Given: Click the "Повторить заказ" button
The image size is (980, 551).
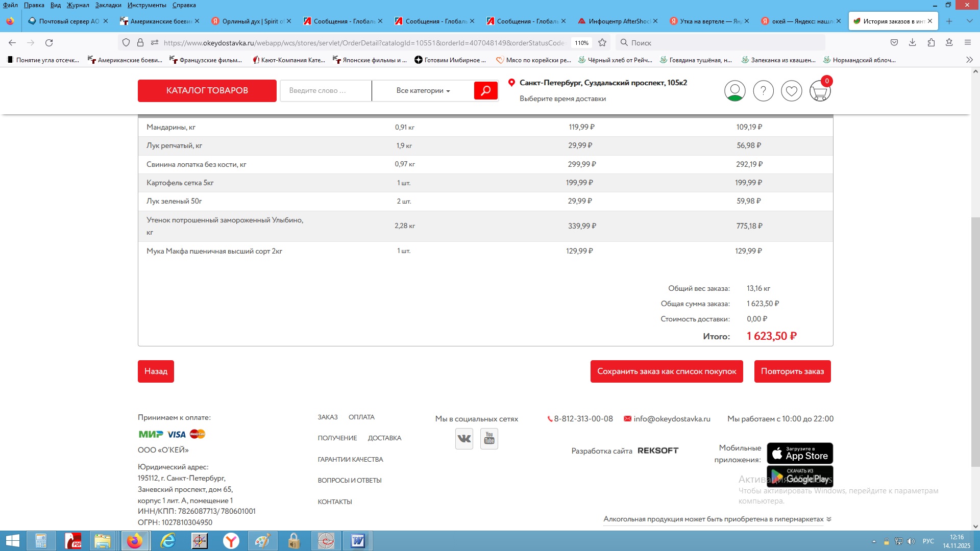Looking at the screenshot, I should 792,371.
